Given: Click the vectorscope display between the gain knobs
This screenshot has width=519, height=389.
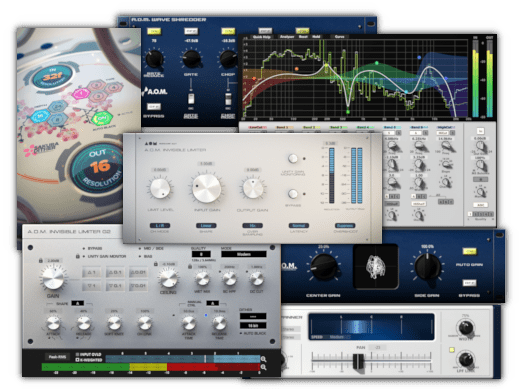Looking at the screenshot, I should (x=375, y=267).
